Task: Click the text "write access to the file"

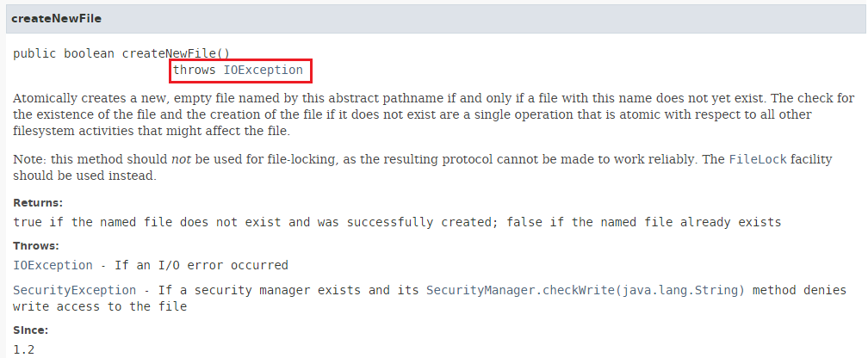Action: [x=100, y=306]
